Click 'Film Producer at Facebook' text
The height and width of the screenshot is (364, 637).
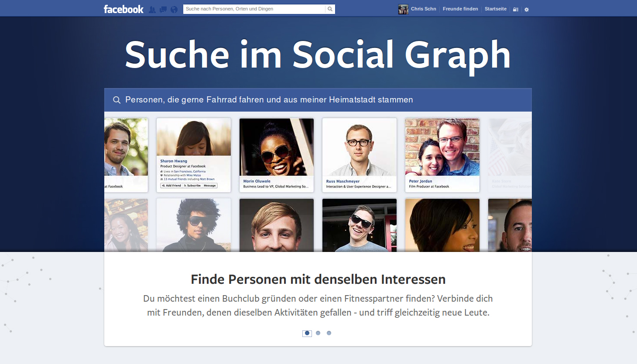[429, 187]
